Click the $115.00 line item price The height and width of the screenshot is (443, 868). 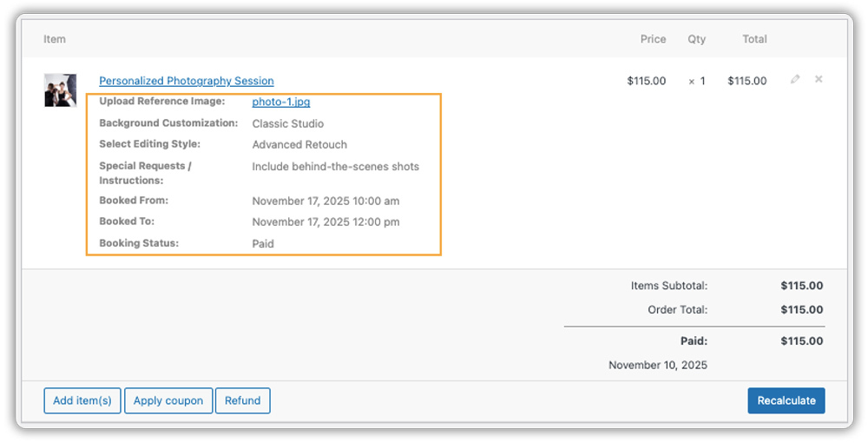pyautogui.click(x=647, y=81)
